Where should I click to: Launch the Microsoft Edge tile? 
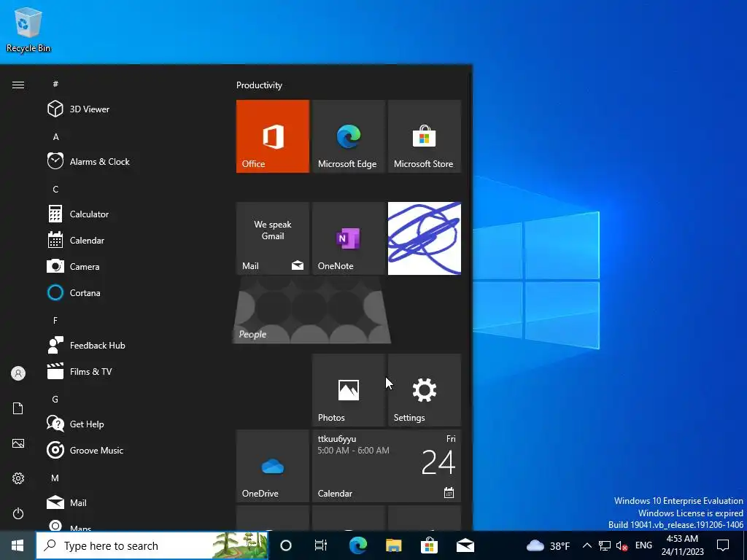pos(348,136)
